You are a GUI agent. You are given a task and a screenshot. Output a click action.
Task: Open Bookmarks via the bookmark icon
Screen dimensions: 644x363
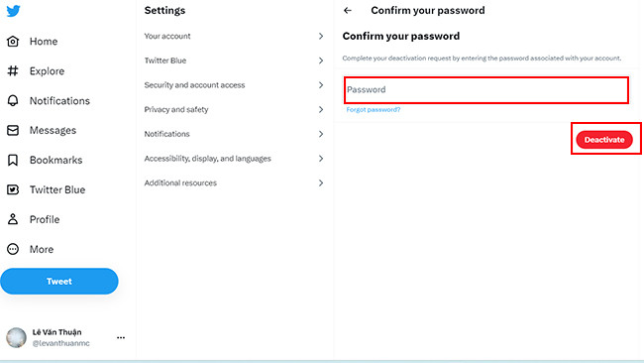(x=13, y=160)
